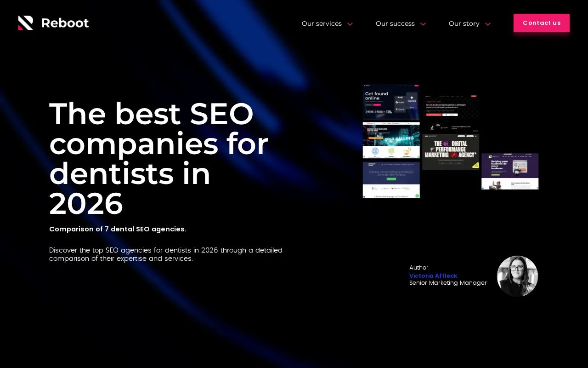Open the Our story menu

point(464,23)
